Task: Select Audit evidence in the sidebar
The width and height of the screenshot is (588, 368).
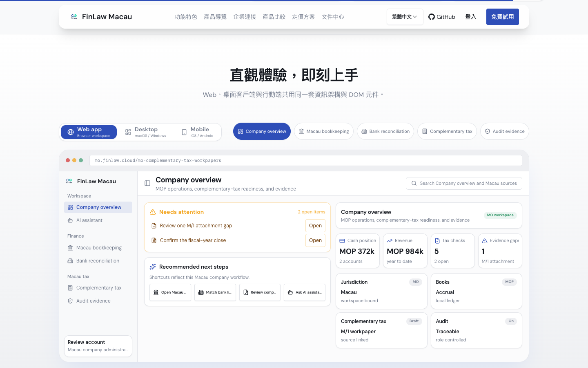Action: (98, 301)
